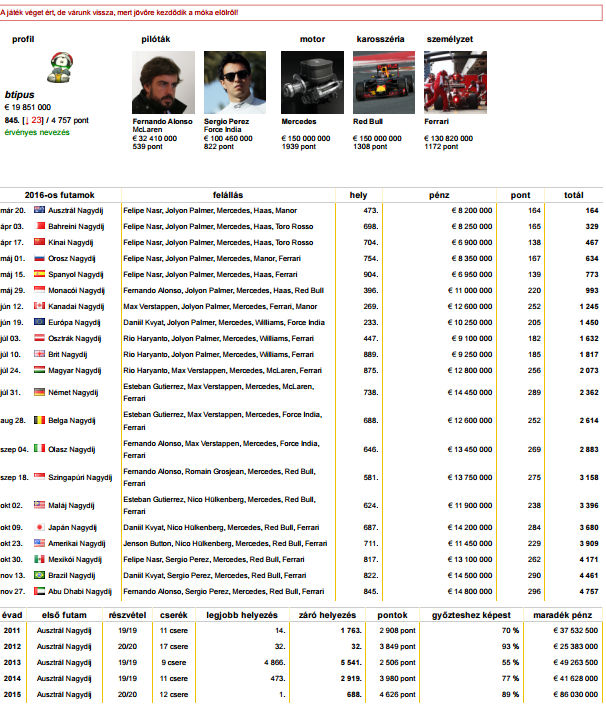Click the karosszéria section heading
Screen dimensions: 606x711
(380, 39)
